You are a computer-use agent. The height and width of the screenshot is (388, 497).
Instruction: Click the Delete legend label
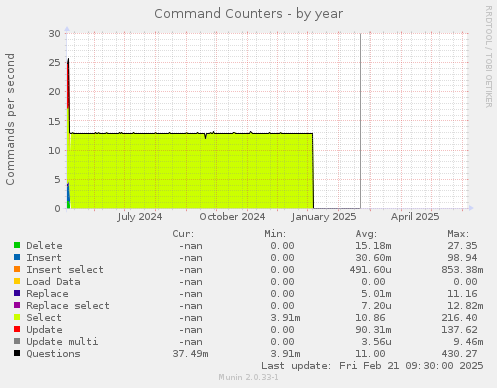pos(44,246)
